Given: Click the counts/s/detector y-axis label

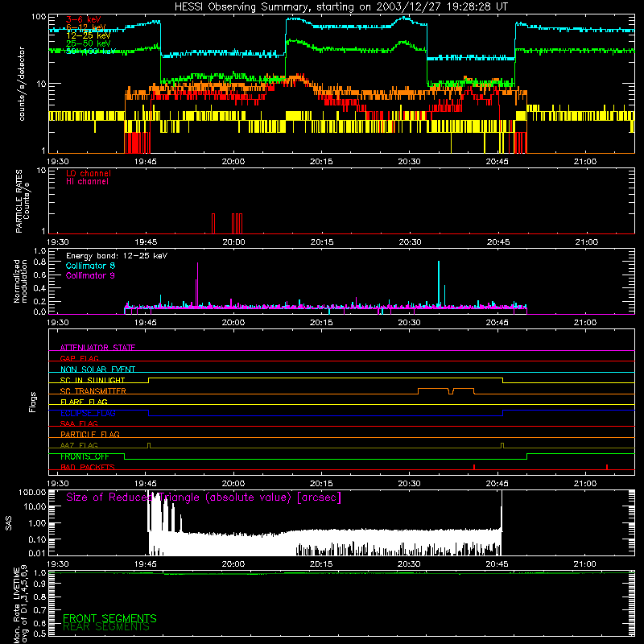Looking at the screenshot, I should point(22,84).
